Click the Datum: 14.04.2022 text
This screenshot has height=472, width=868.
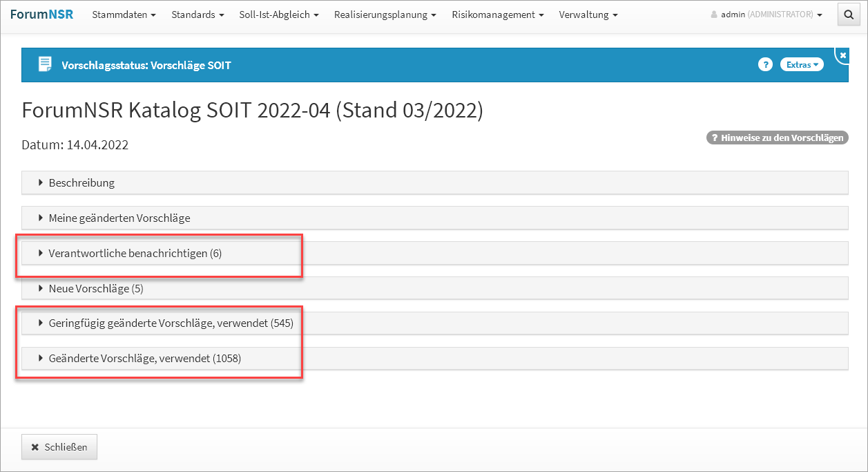75,145
